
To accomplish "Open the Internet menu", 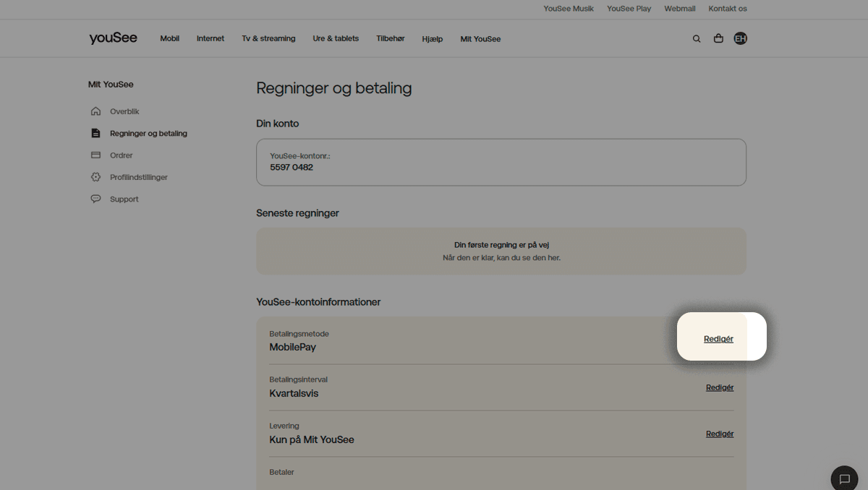I will click(210, 39).
